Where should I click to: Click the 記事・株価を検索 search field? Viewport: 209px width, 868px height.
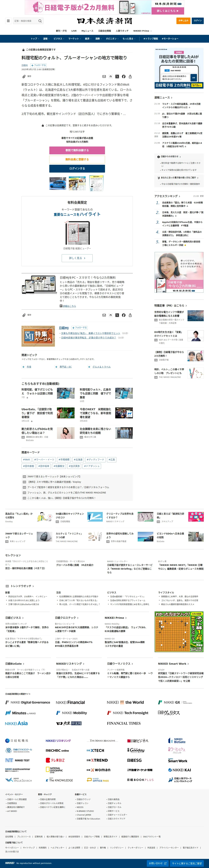[x=26, y=21]
